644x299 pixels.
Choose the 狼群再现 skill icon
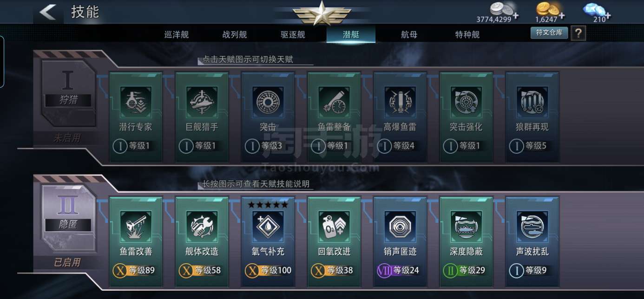[x=532, y=102]
